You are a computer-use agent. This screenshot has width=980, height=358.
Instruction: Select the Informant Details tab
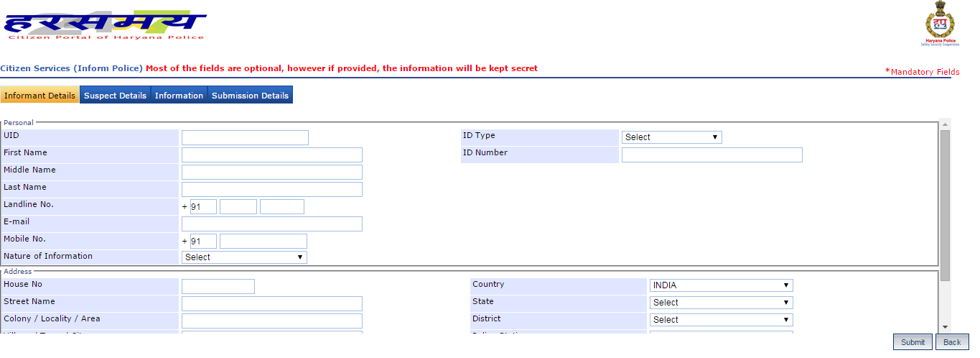pyautogui.click(x=39, y=96)
